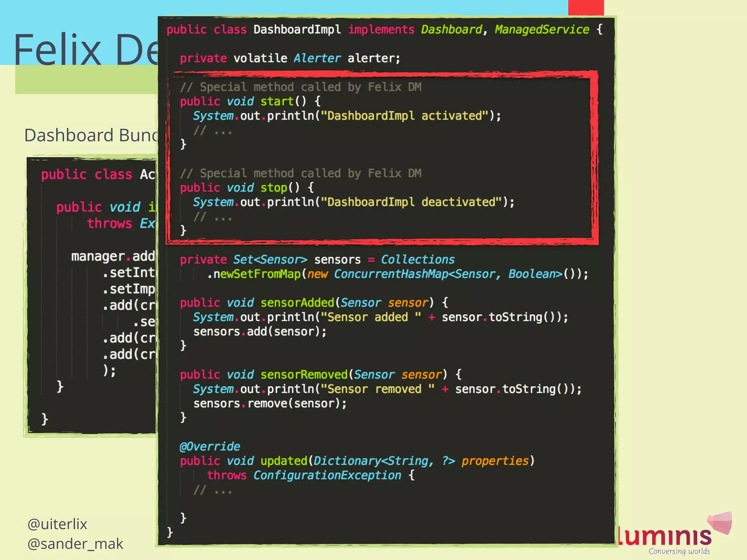The height and width of the screenshot is (560, 747).
Task: Click the 'public class Ac' line in left code block
Action: pos(98,175)
